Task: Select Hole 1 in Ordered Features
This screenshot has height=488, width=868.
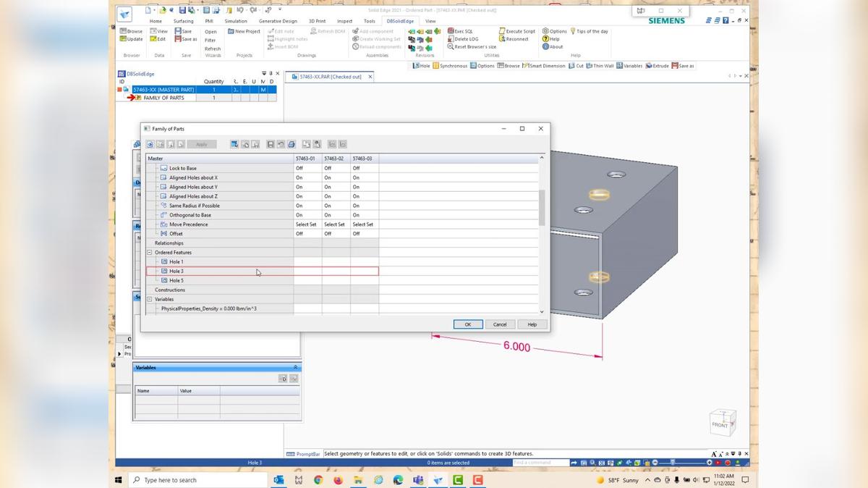Action: pos(176,262)
